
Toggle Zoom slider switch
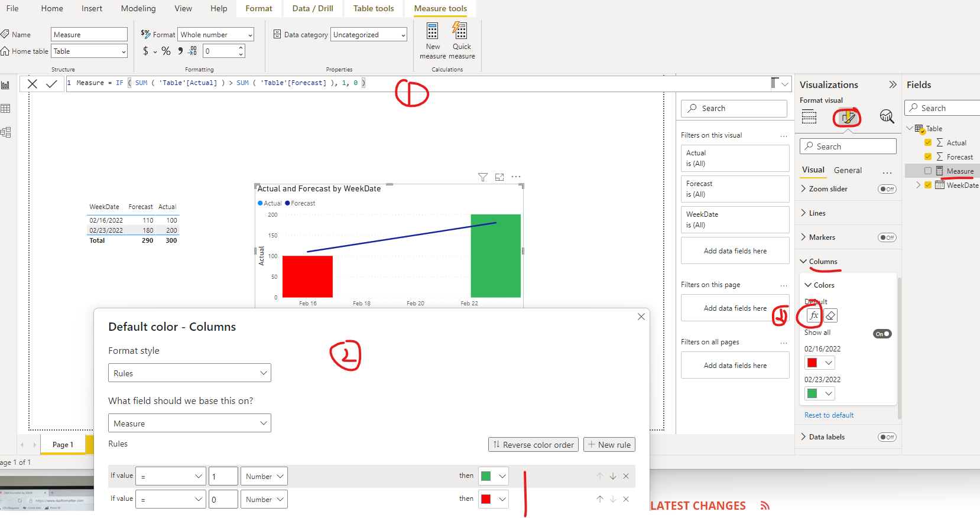887,189
